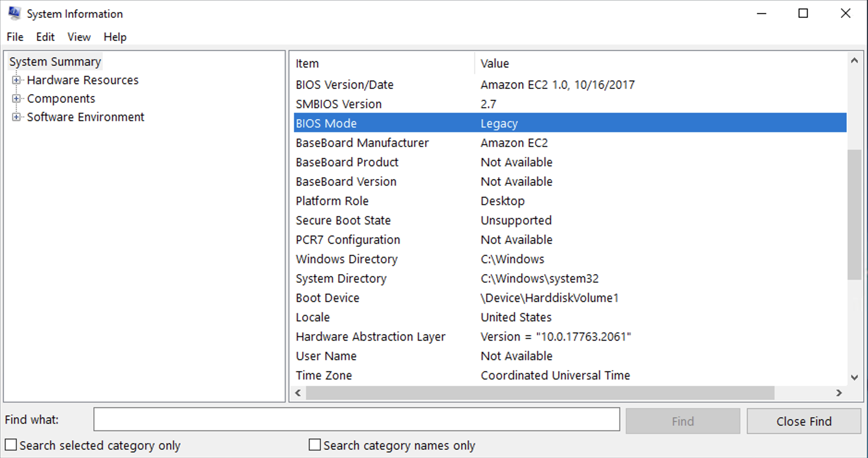The width and height of the screenshot is (868, 458).
Task: Click the System Information app icon
Action: pos(14,13)
